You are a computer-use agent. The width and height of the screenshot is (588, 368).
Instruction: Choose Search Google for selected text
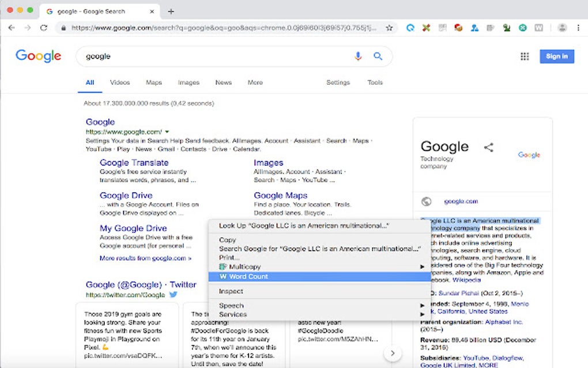(319, 249)
